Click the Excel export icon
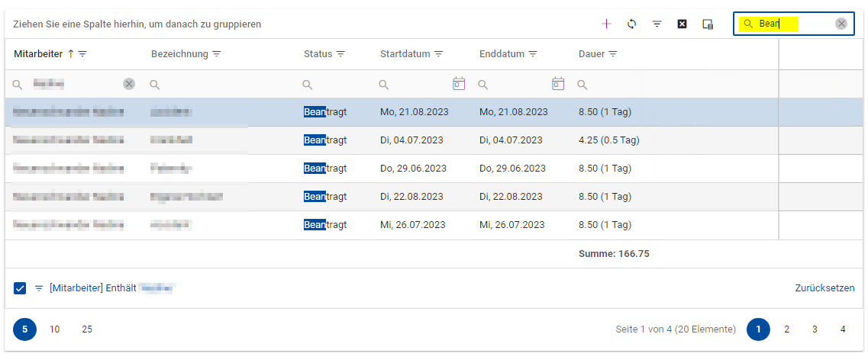Viewport: 868px width, 363px height. (682, 24)
